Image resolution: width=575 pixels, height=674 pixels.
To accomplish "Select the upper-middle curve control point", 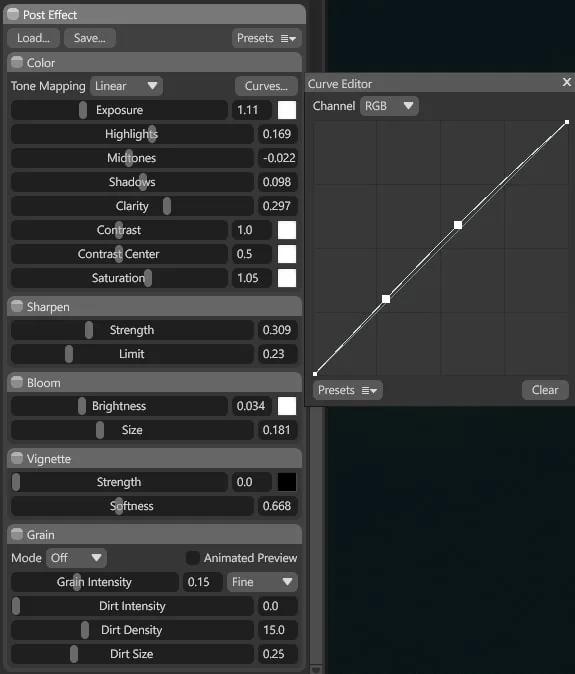I will click(458, 225).
